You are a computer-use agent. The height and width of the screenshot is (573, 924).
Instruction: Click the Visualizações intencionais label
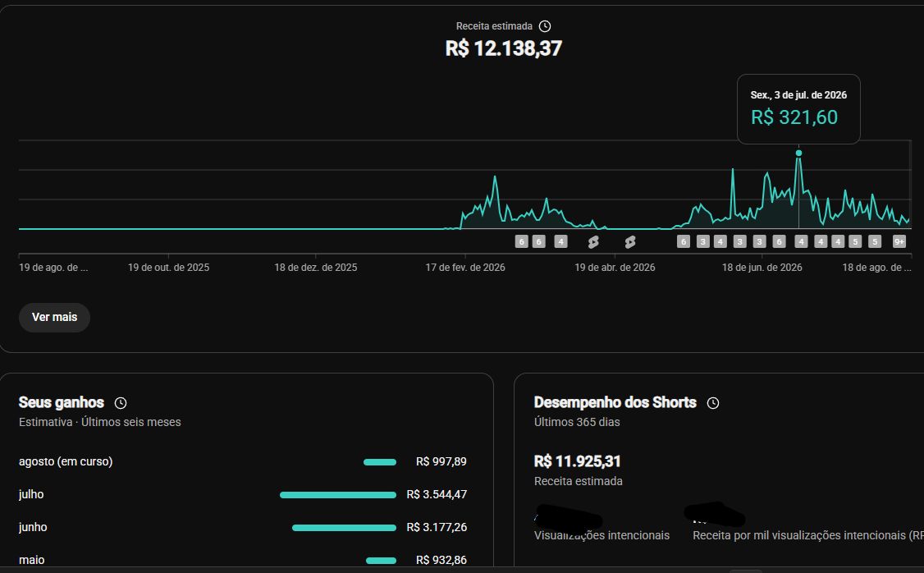click(x=602, y=535)
